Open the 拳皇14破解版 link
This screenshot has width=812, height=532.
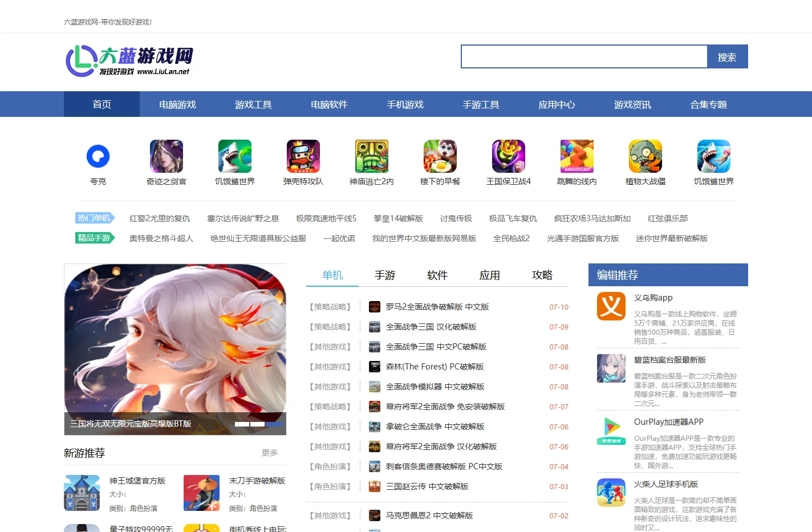click(398, 218)
